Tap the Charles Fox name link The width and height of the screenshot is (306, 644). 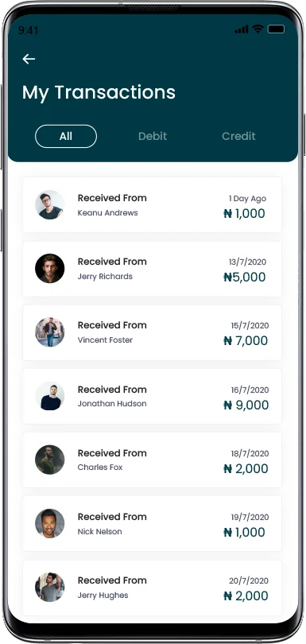[x=100, y=467]
